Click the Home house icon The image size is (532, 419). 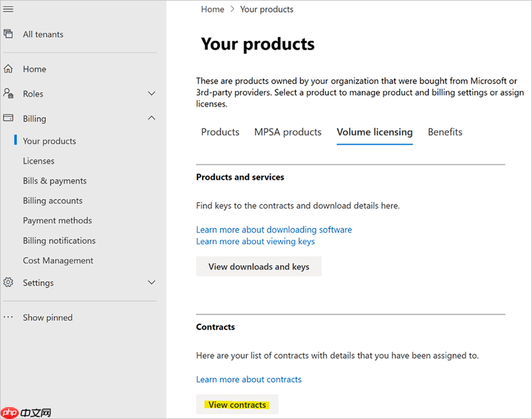tap(8, 69)
